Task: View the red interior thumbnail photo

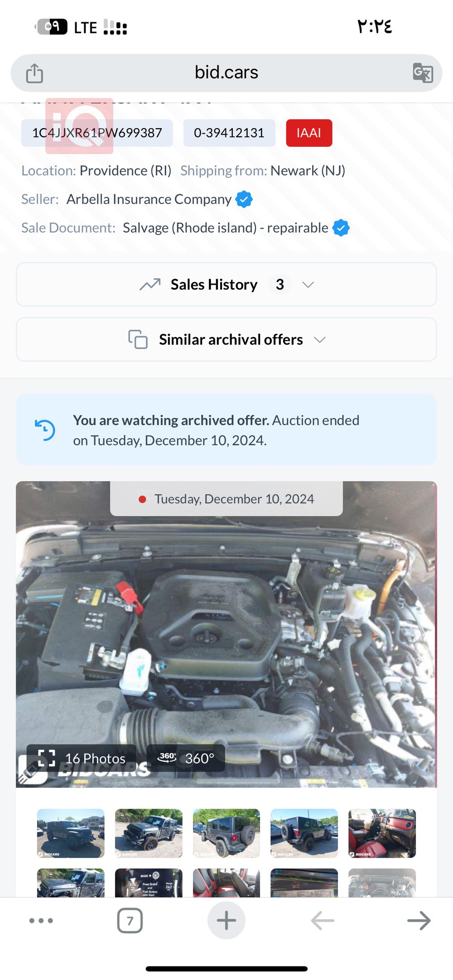Action: click(382, 833)
